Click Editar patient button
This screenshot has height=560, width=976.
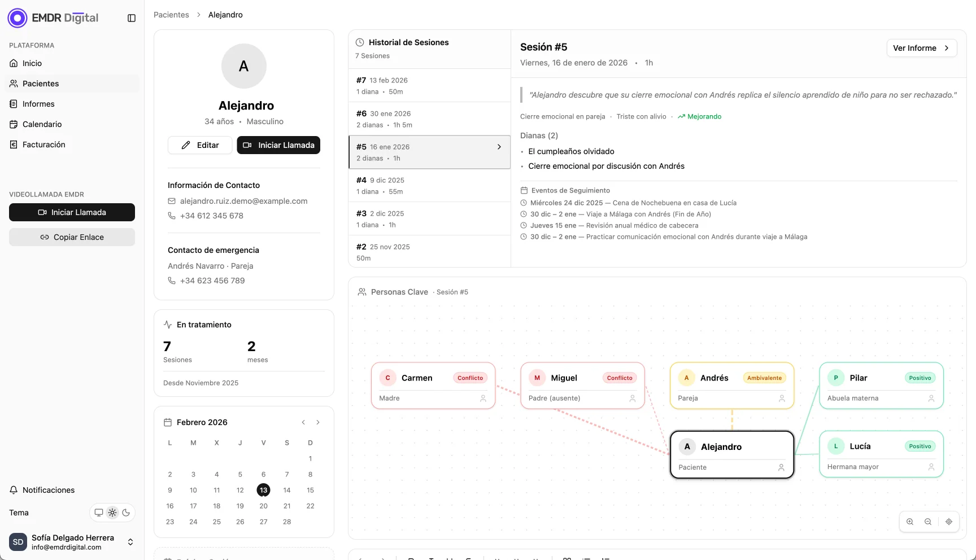[200, 145]
